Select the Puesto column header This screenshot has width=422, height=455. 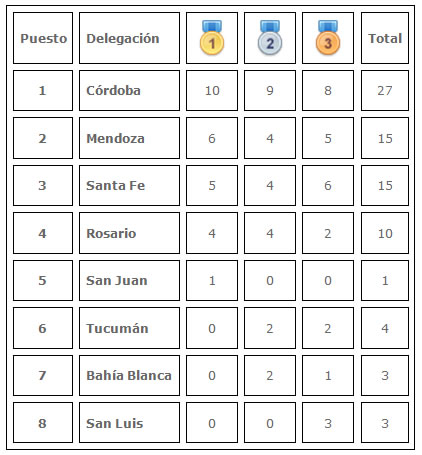point(43,38)
